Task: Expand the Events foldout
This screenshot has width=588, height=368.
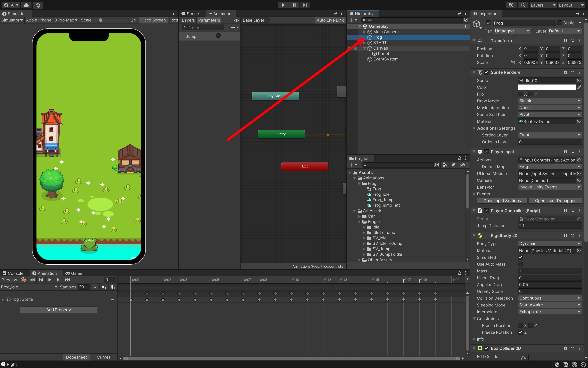Action: 474,194
